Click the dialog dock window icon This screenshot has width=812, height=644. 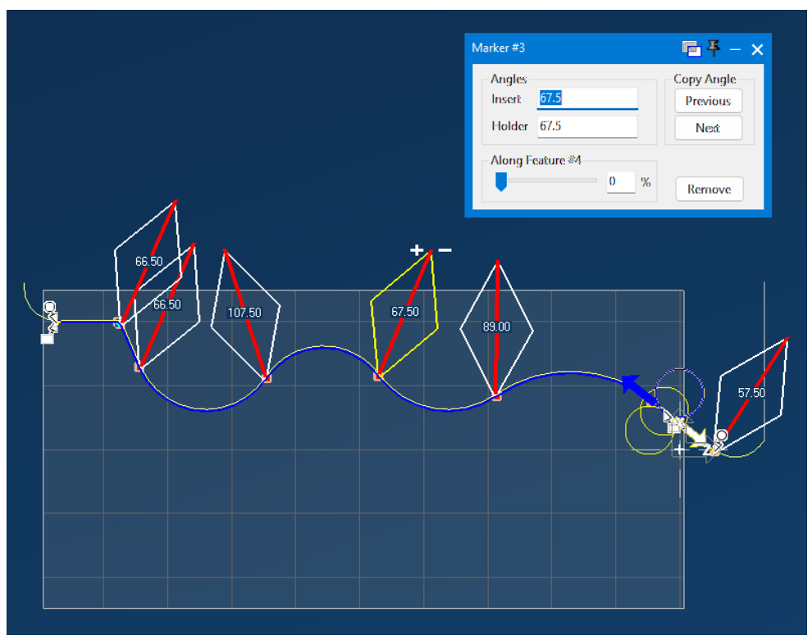[691, 48]
